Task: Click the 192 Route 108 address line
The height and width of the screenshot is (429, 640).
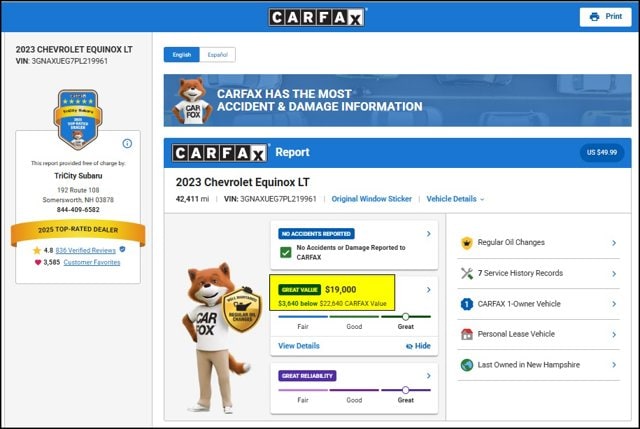Action: point(78,190)
